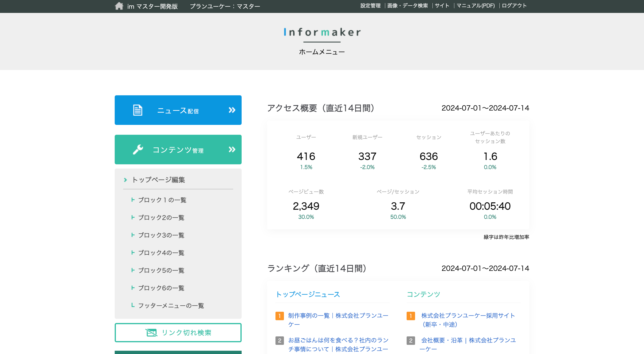Click 平均セッション時間 value 00:05:40
The image size is (644, 354).
pos(490,206)
